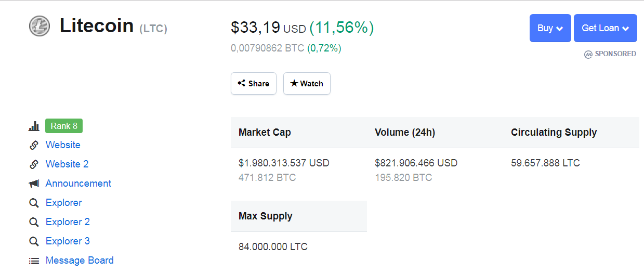The width and height of the screenshot is (644, 273).
Task: Go to the Announcement link
Action: click(x=78, y=184)
